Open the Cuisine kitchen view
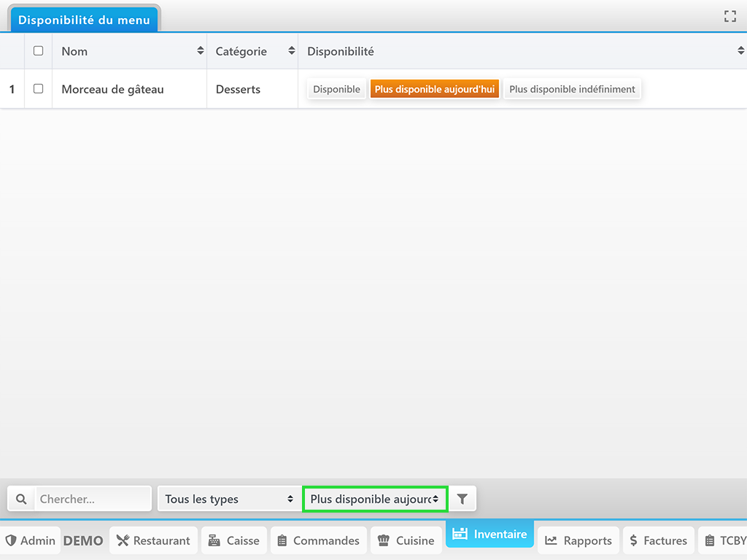The image size is (747, 560). (406, 541)
